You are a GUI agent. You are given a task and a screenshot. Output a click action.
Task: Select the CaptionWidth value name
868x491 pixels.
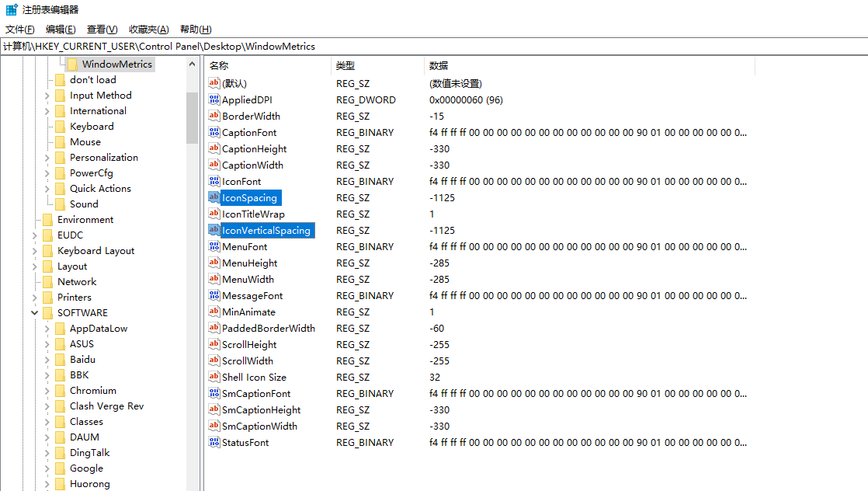click(252, 165)
